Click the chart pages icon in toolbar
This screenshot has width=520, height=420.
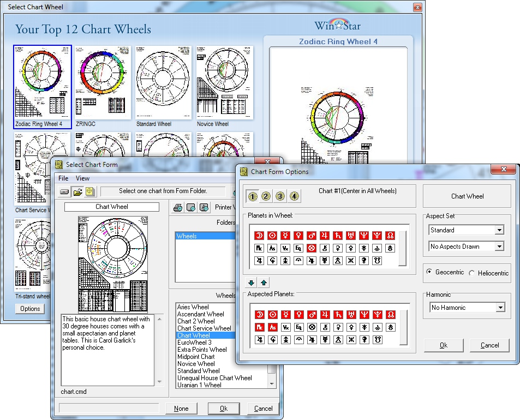tap(90, 192)
